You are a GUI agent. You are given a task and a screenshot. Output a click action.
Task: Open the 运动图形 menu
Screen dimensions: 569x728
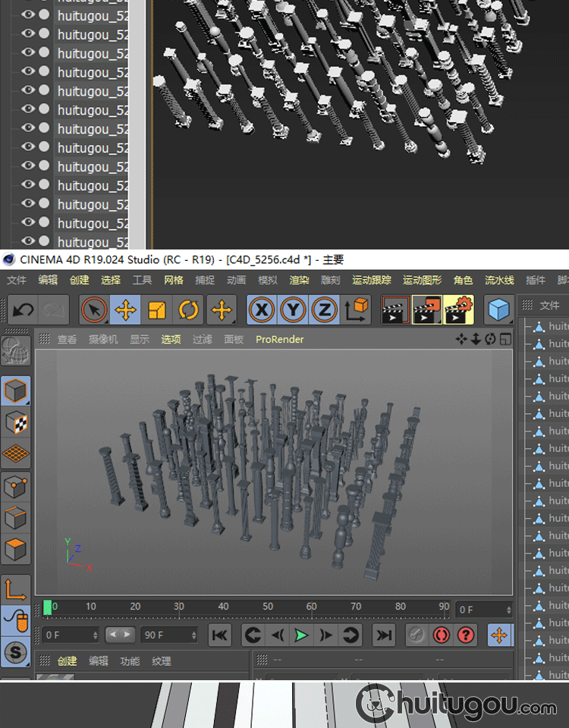(x=422, y=280)
